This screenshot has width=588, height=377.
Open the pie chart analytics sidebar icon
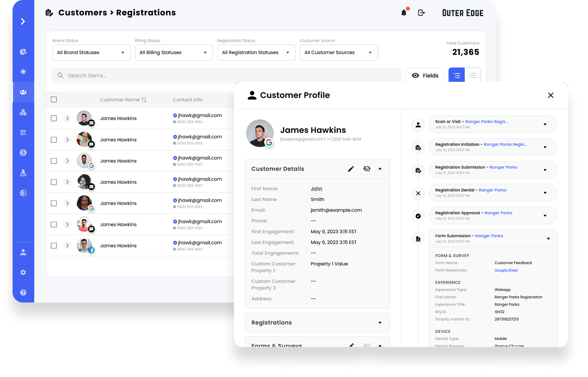tap(23, 52)
